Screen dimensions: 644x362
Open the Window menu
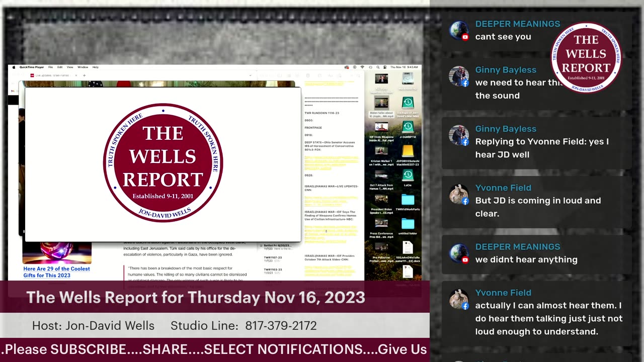(83, 67)
